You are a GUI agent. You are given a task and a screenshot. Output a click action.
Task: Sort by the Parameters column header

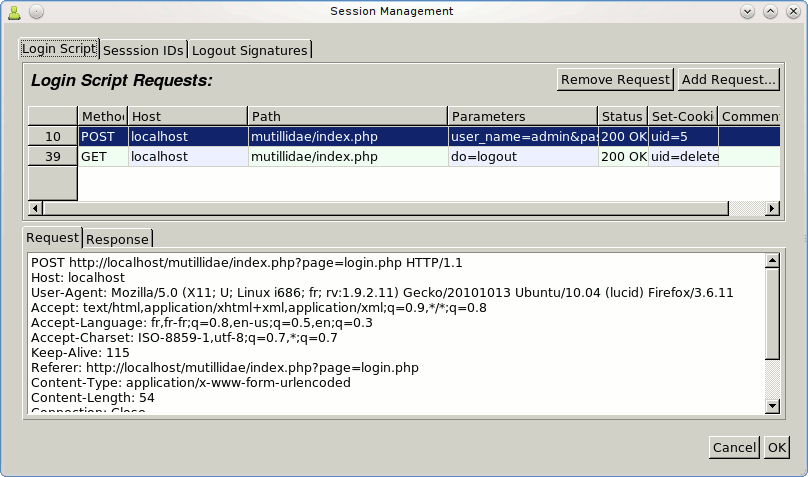pos(521,116)
